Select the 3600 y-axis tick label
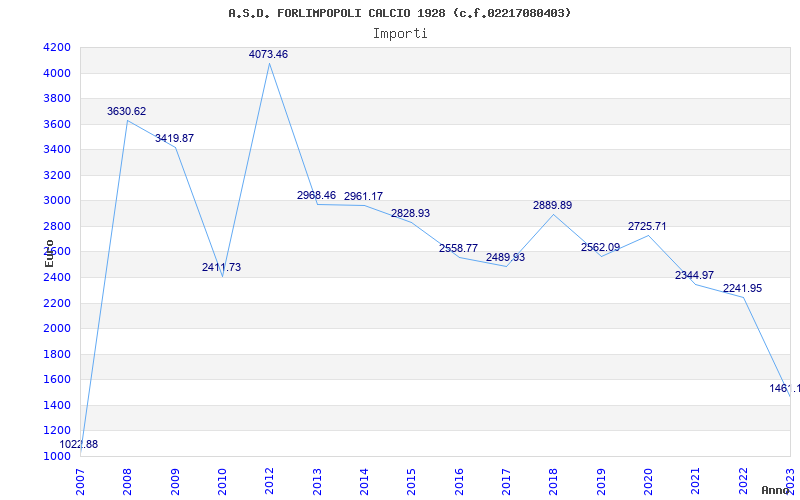The height and width of the screenshot is (500, 800). point(57,124)
